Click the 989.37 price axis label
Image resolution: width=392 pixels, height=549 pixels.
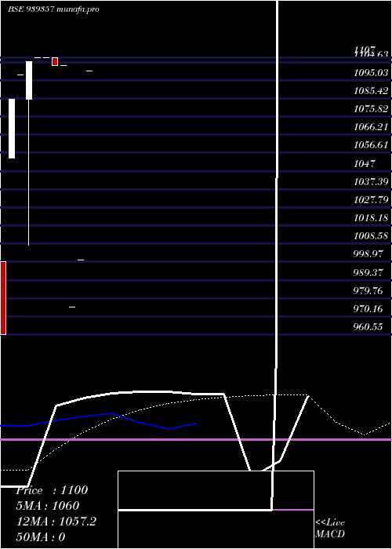coord(368,272)
